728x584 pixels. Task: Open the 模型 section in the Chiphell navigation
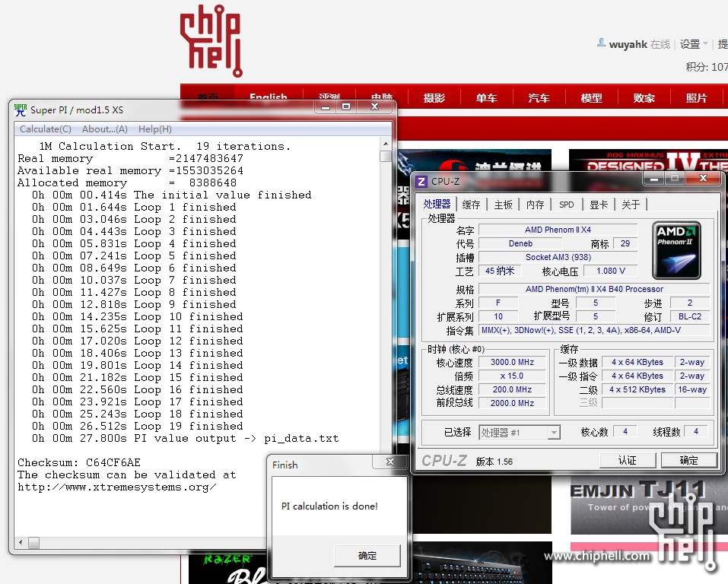[x=592, y=98]
